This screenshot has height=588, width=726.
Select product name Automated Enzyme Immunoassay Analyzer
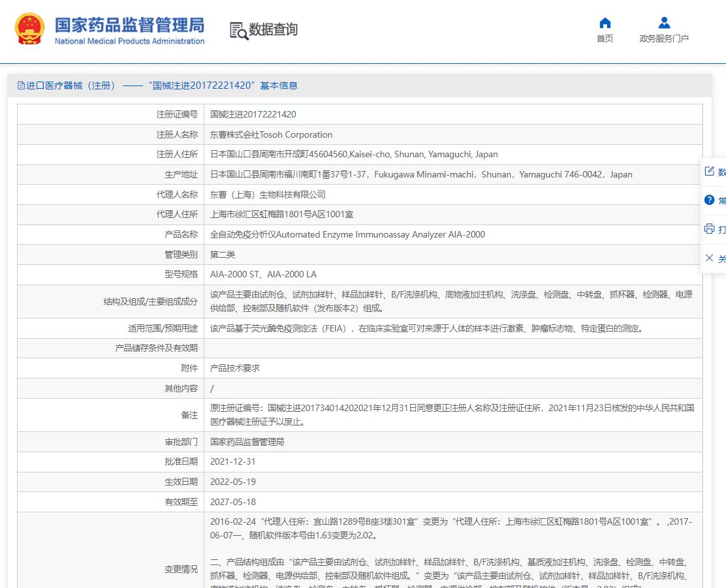348,234
